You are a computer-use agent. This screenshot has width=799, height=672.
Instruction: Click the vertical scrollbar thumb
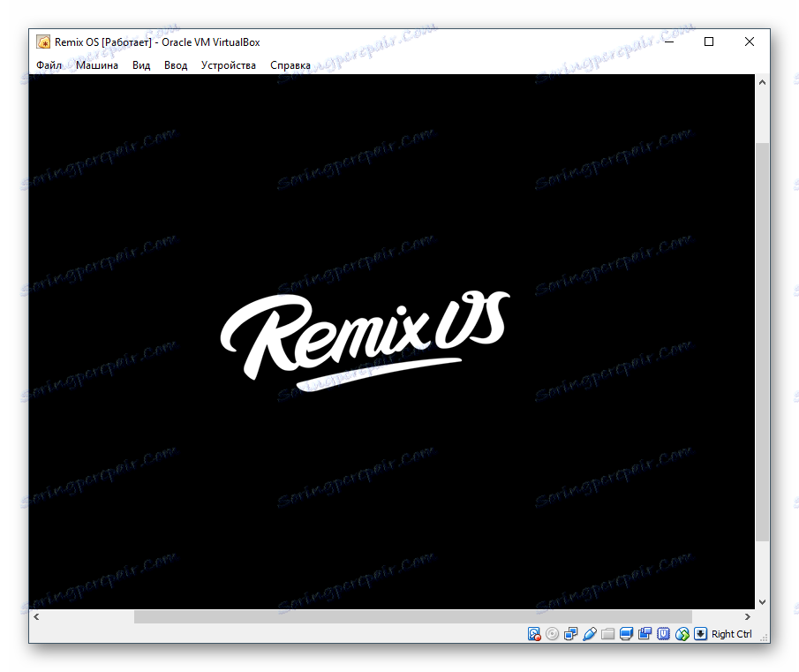coord(762,342)
